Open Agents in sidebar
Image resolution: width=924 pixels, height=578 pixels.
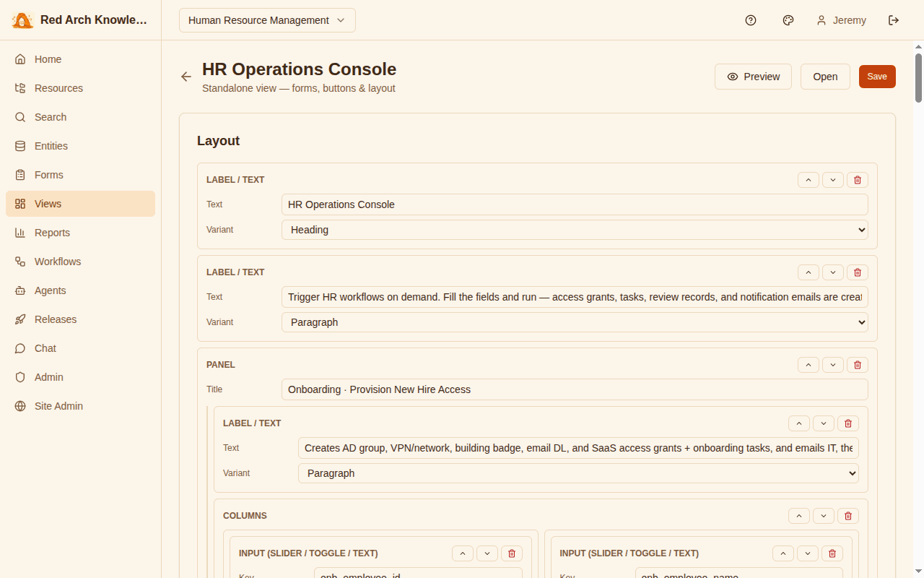coord(80,290)
